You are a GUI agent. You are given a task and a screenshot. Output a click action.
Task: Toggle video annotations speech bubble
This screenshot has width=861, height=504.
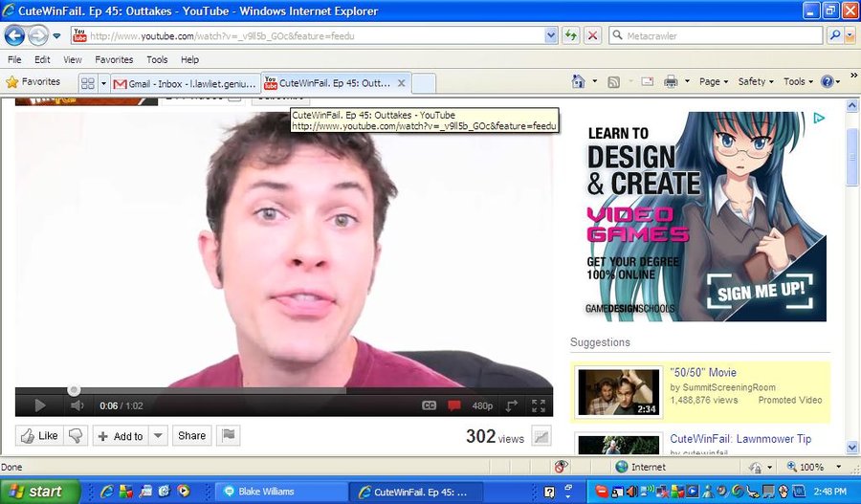point(454,405)
